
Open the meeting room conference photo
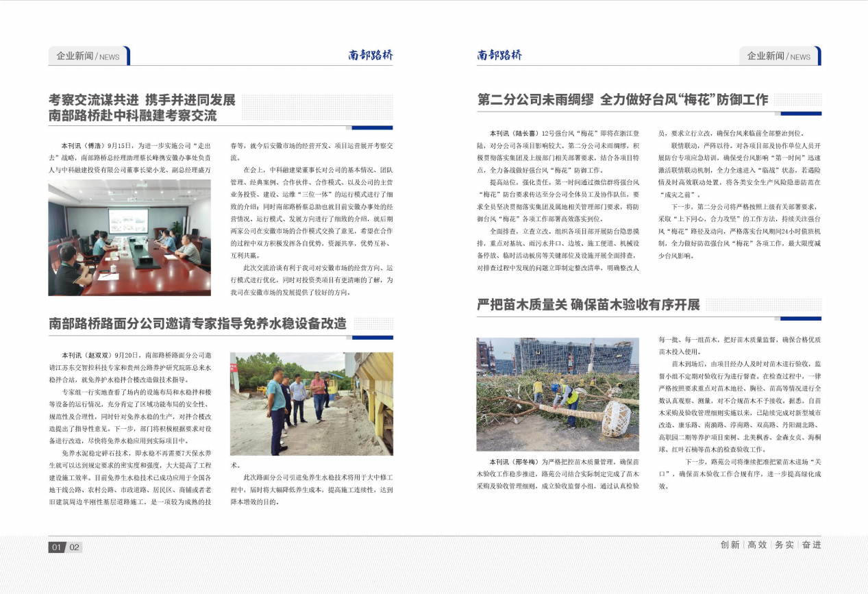129,237
